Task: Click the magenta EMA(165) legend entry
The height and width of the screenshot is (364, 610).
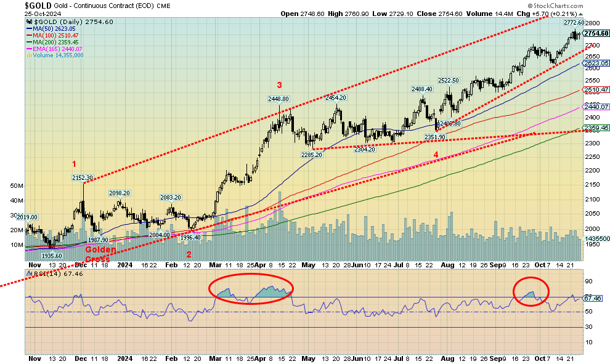Action: pos(55,49)
